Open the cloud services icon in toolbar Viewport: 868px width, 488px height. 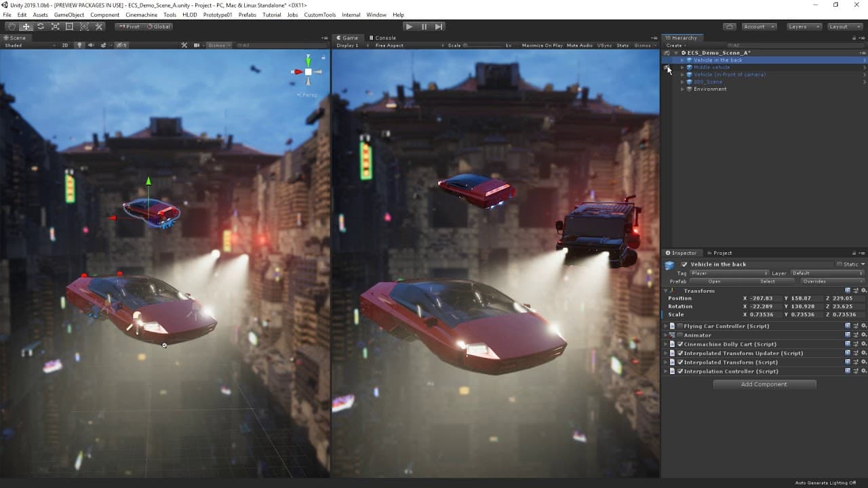point(730,26)
